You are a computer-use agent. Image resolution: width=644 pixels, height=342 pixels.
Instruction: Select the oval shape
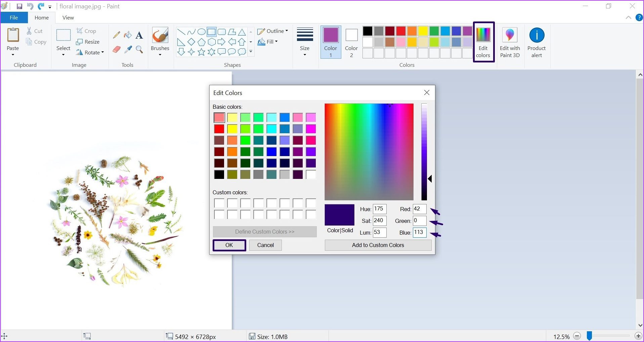click(x=202, y=32)
